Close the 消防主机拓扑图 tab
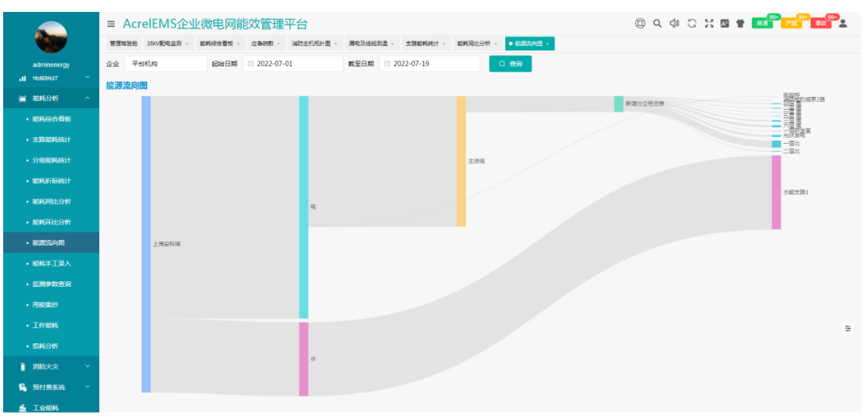 click(335, 43)
